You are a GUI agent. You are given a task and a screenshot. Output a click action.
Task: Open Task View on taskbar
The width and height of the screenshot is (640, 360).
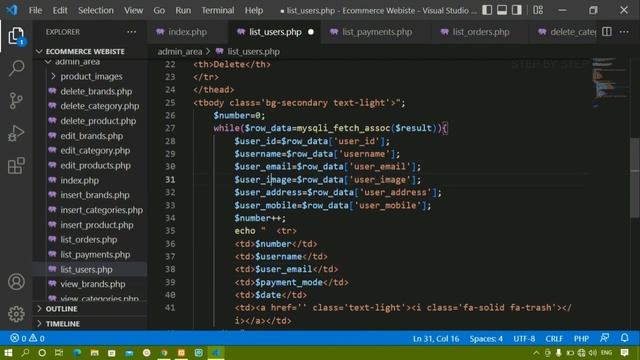[x=59, y=353]
